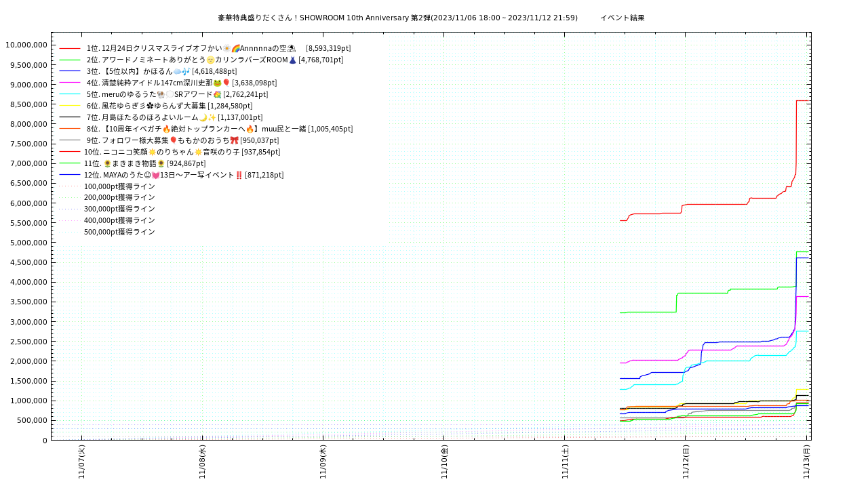The height and width of the screenshot is (488, 868).
Task: Click the chart title mentioning SHOWROOM 10th Anniversary
Action: pyautogui.click(x=398, y=18)
